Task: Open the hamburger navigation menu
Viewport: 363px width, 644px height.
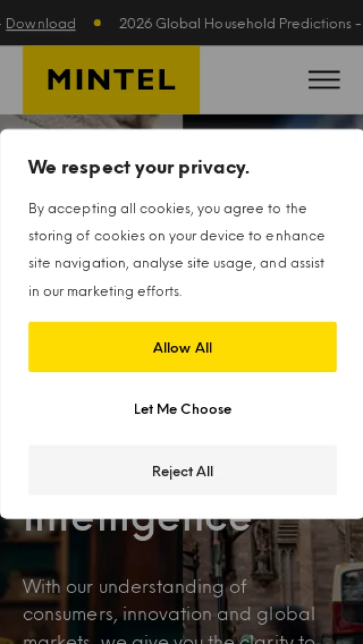Action: 324,80
